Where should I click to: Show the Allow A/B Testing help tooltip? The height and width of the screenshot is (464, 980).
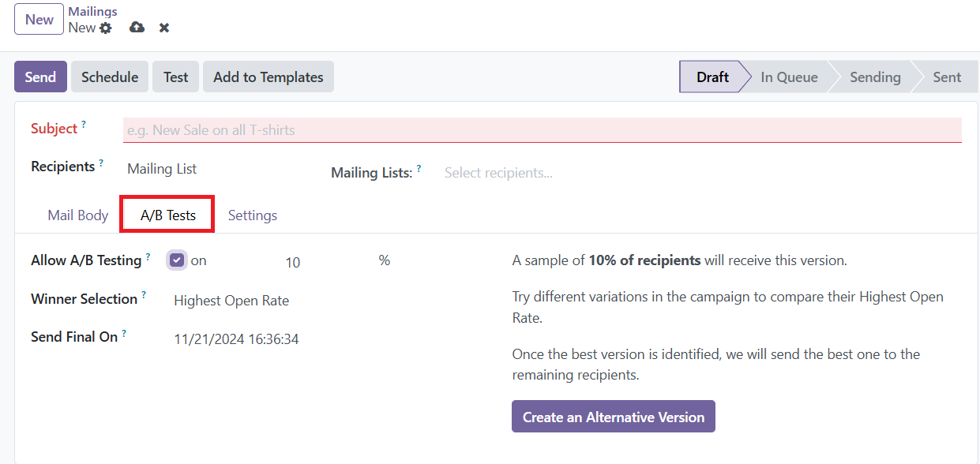[x=148, y=256]
